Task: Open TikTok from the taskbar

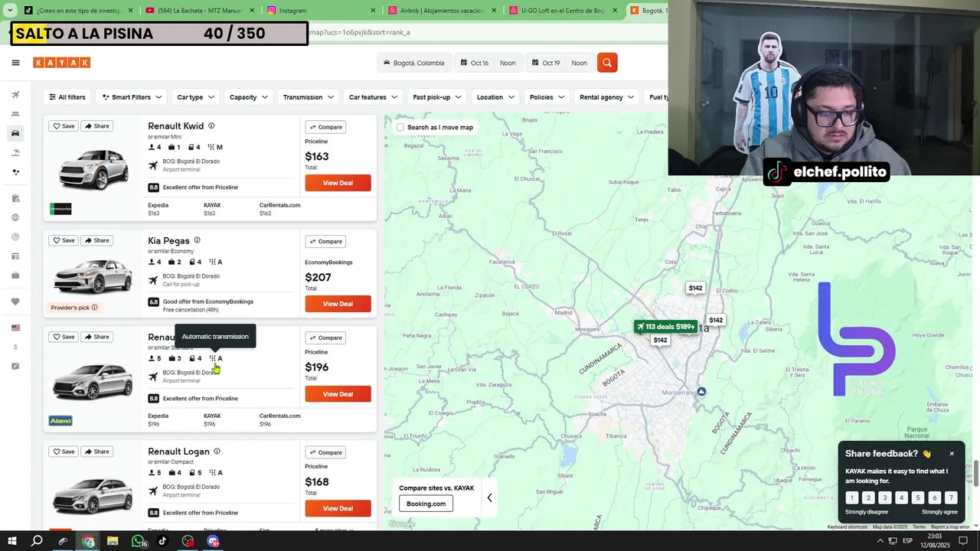Action: [162, 541]
